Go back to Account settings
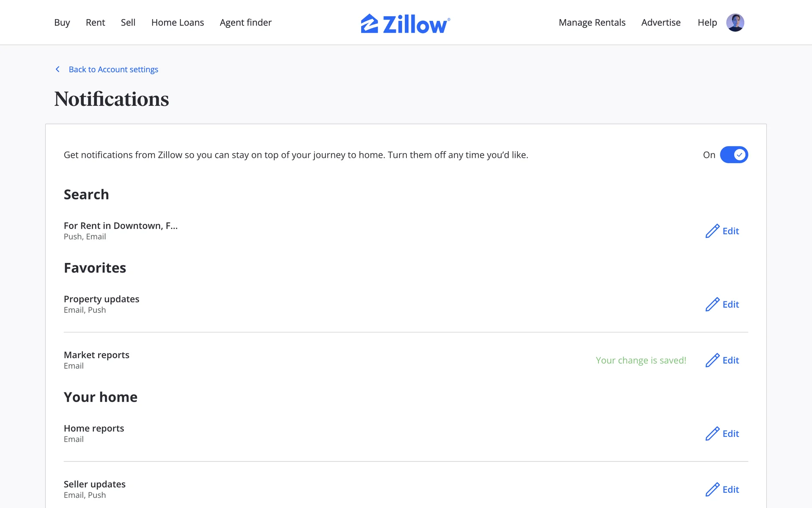The height and width of the screenshot is (508, 812). click(x=113, y=69)
